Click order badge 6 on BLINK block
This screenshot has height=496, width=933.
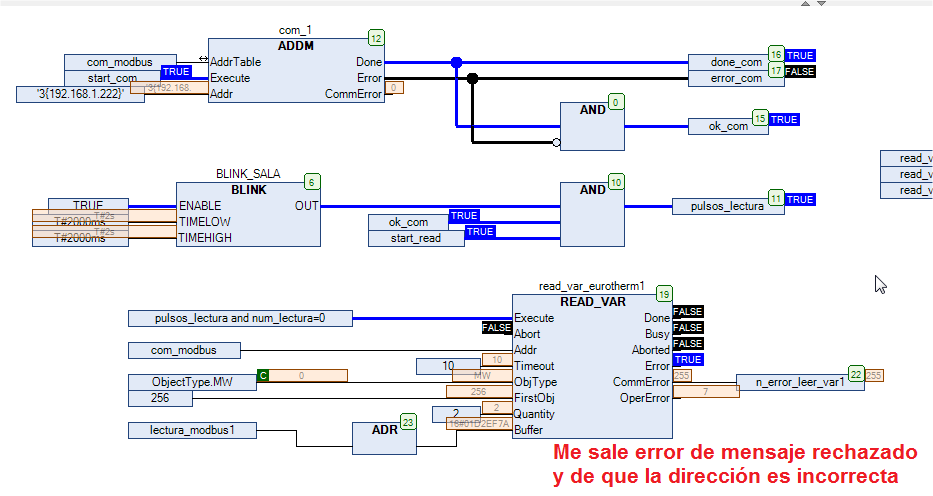pyautogui.click(x=312, y=182)
